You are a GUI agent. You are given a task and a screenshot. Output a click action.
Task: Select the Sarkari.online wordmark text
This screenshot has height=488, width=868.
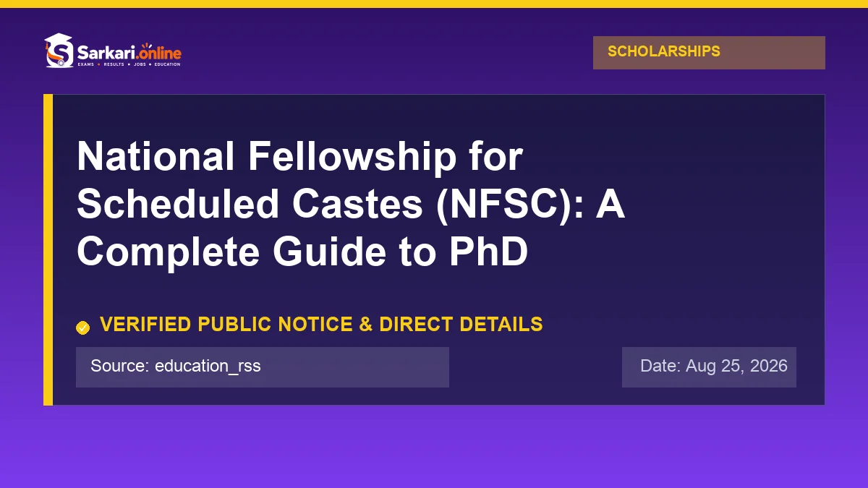[129, 52]
